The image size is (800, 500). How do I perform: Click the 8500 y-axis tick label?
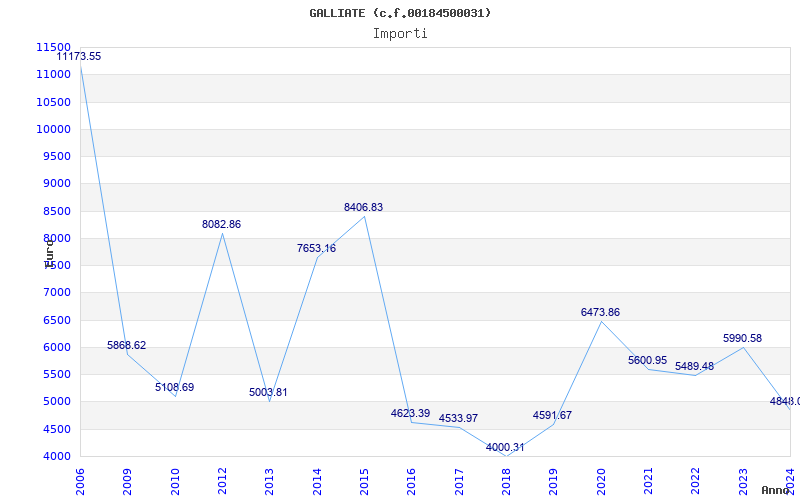click(56, 211)
